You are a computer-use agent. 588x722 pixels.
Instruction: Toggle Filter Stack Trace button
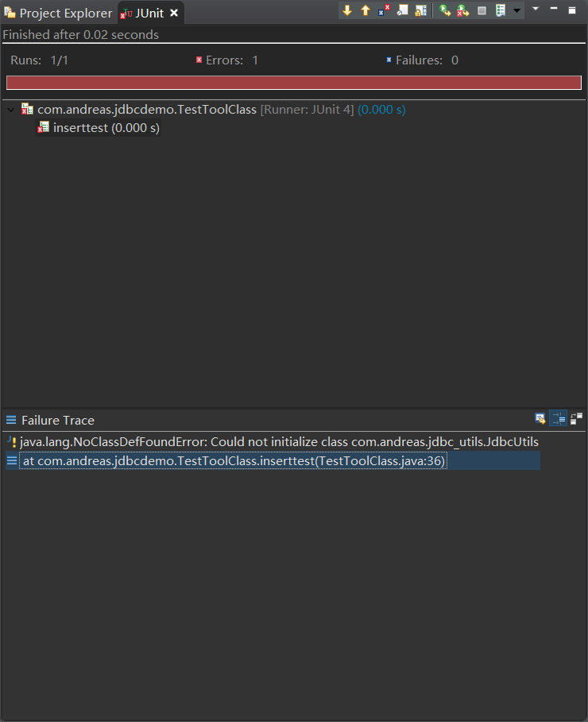(559, 418)
